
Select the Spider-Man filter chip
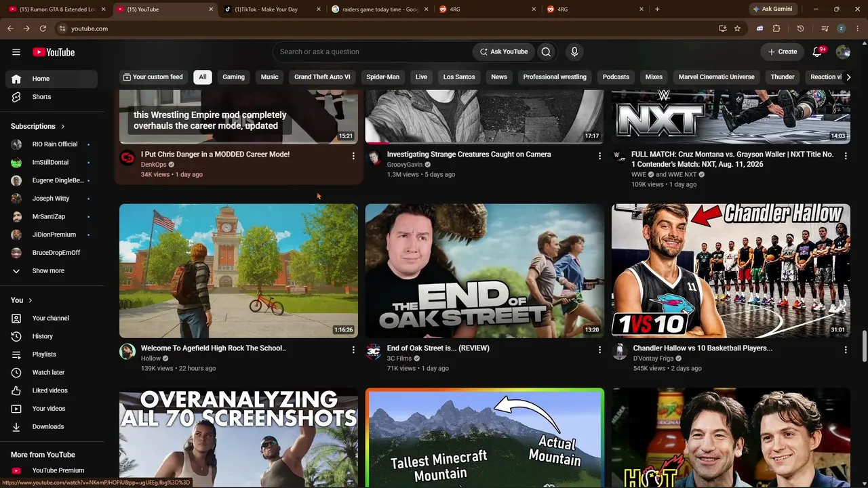(x=383, y=77)
